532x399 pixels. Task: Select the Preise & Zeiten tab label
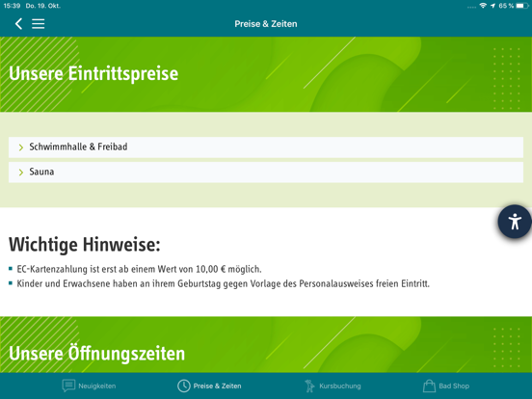217,386
